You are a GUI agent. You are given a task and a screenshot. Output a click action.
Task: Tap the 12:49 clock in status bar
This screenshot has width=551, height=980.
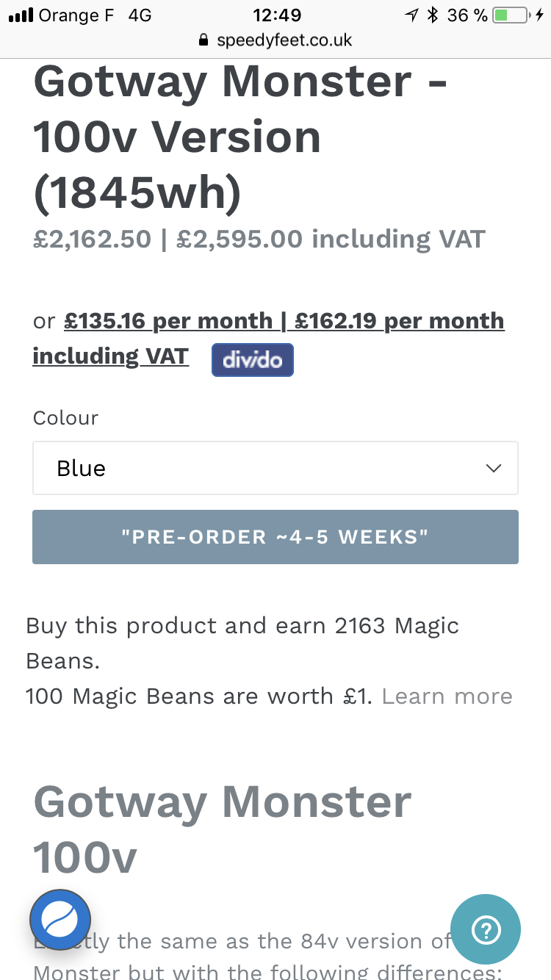point(276,15)
